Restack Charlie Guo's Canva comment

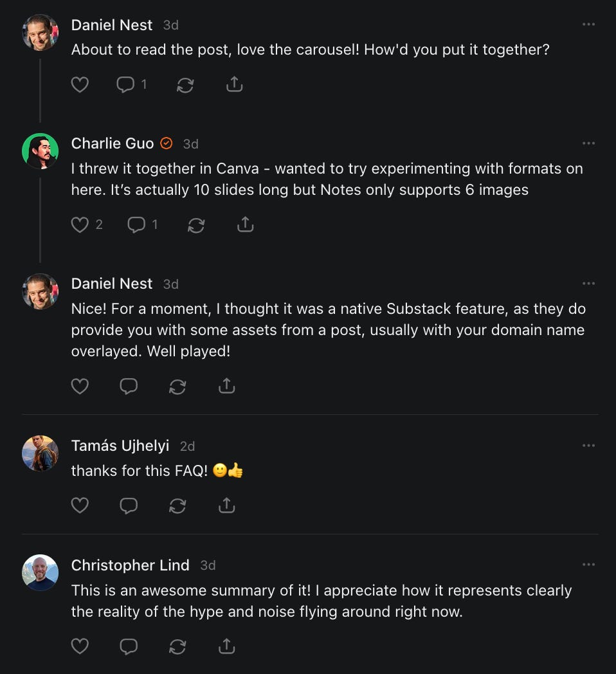click(196, 225)
